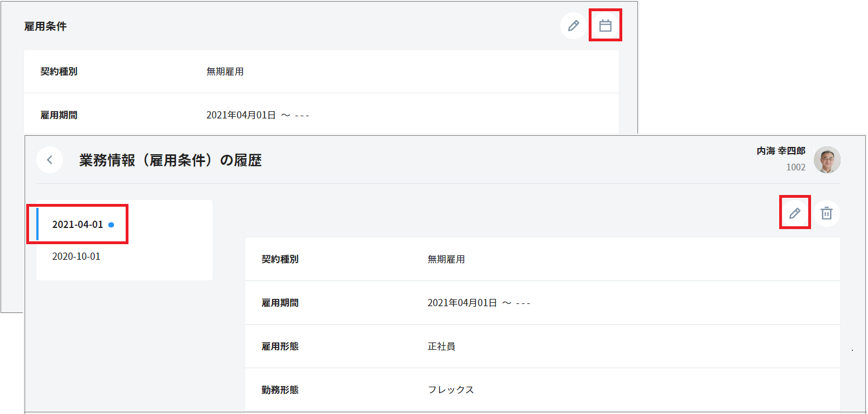The height and width of the screenshot is (414, 868).
Task: Go back using the left chevron button
Action: (50, 160)
